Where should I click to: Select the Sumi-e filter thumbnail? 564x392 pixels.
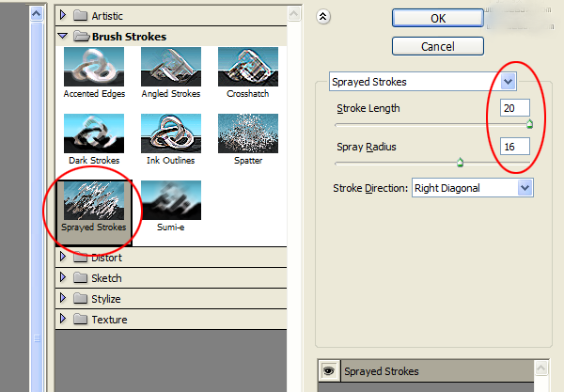pyautogui.click(x=171, y=200)
